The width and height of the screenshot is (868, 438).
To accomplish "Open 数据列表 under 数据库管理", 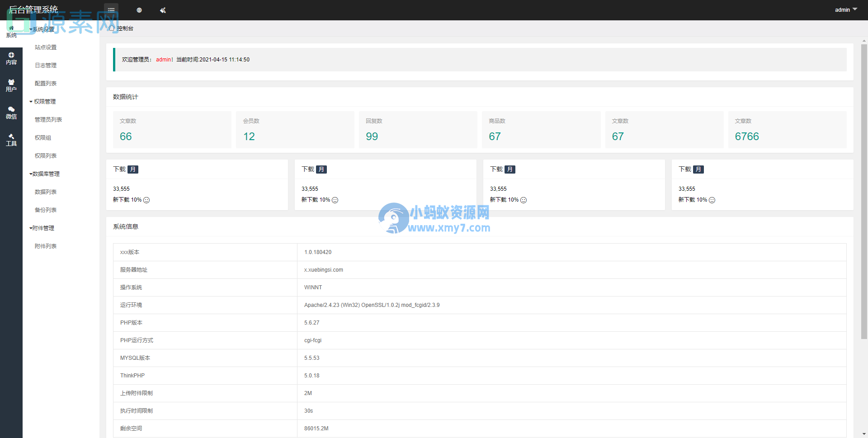I will click(x=45, y=192).
